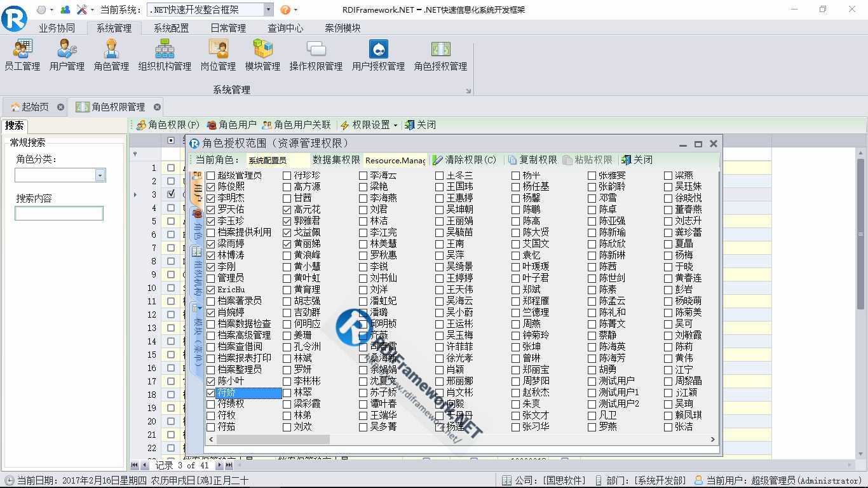The image size is (868, 488).
Task: Open 员工管理 in the ribbon
Action: tap(22, 55)
